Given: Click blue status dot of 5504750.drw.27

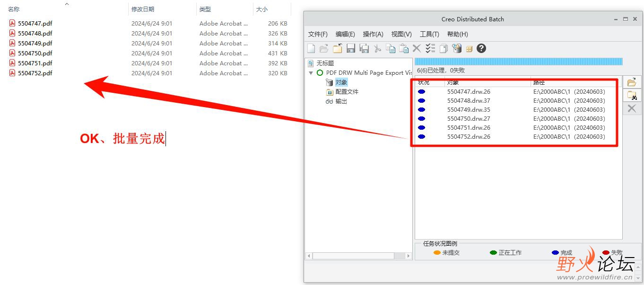Looking at the screenshot, I should [422, 119].
